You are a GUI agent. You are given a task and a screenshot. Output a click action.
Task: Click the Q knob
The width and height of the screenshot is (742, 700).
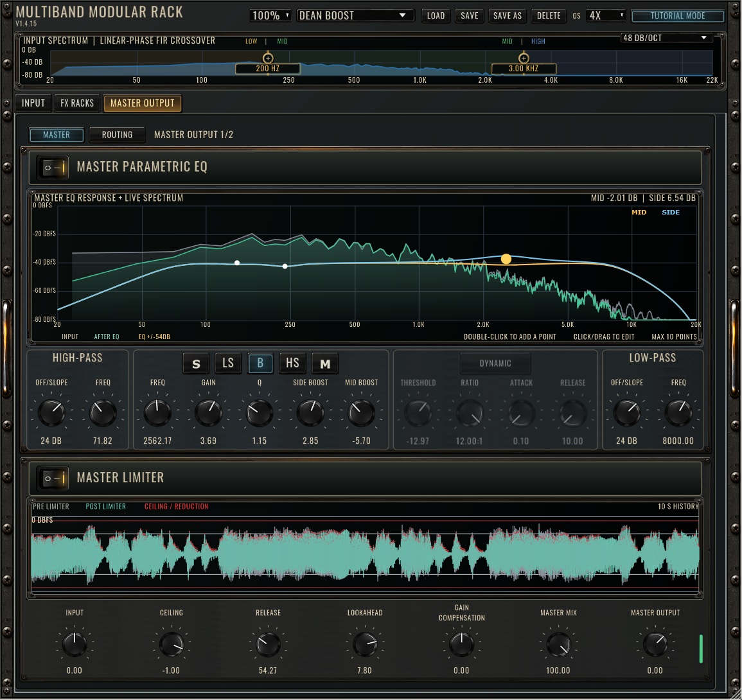pyautogui.click(x=260, y=412)
